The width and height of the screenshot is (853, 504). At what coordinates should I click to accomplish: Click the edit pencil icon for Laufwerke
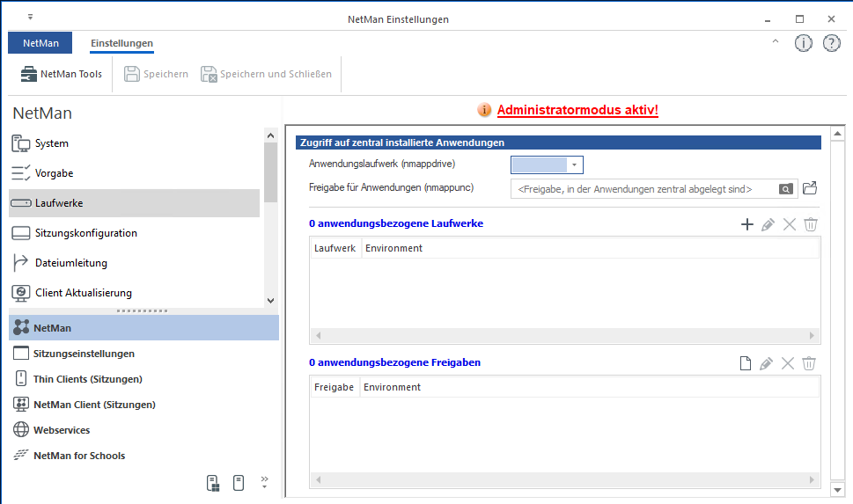pos(768,224)
